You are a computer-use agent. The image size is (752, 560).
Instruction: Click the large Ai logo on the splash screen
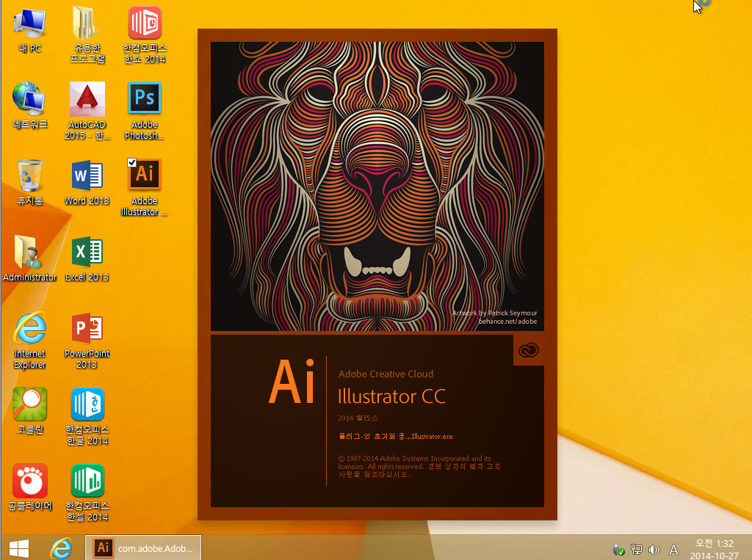coord(292,382)
